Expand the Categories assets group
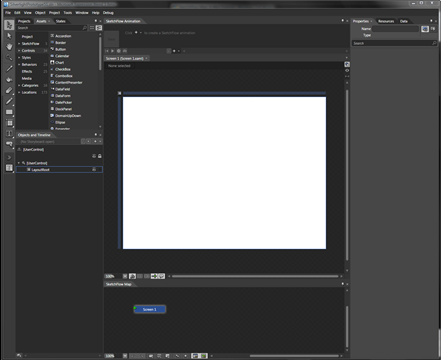441x360 pixels. click(x=19, y=86)
